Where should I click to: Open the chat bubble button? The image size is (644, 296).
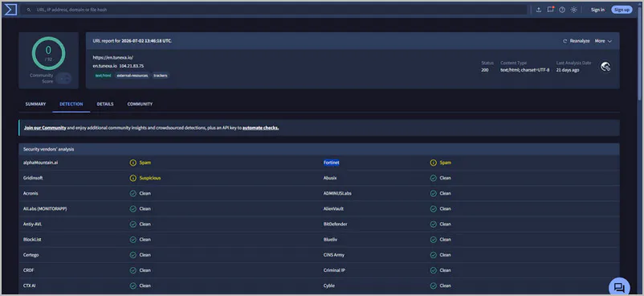619,287
